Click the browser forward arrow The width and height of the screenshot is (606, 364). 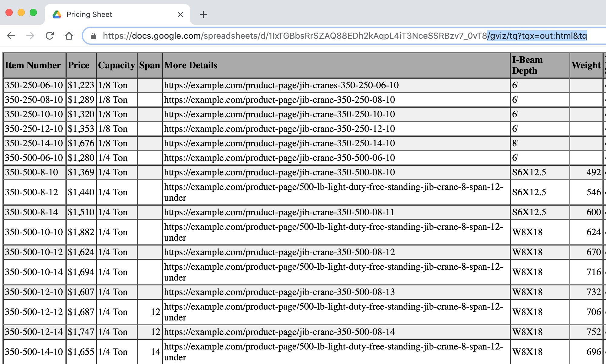(30, 36)
